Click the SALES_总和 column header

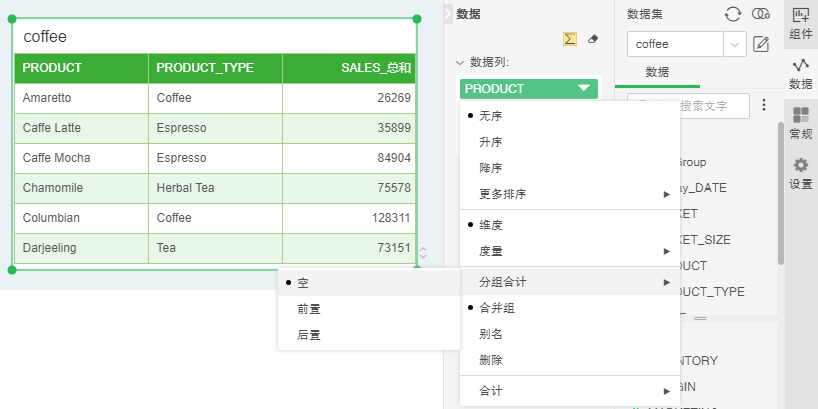[349, 68]
